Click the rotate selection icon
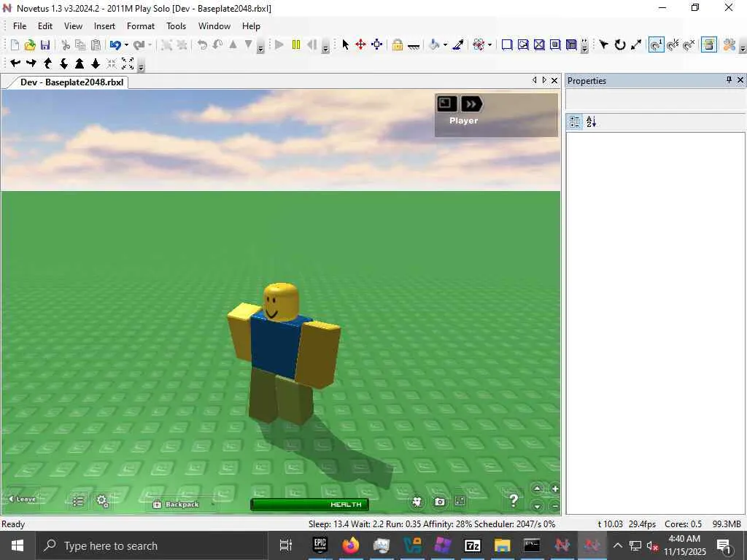The width and height of the screenshot is (747, 560). coord(202,44)
